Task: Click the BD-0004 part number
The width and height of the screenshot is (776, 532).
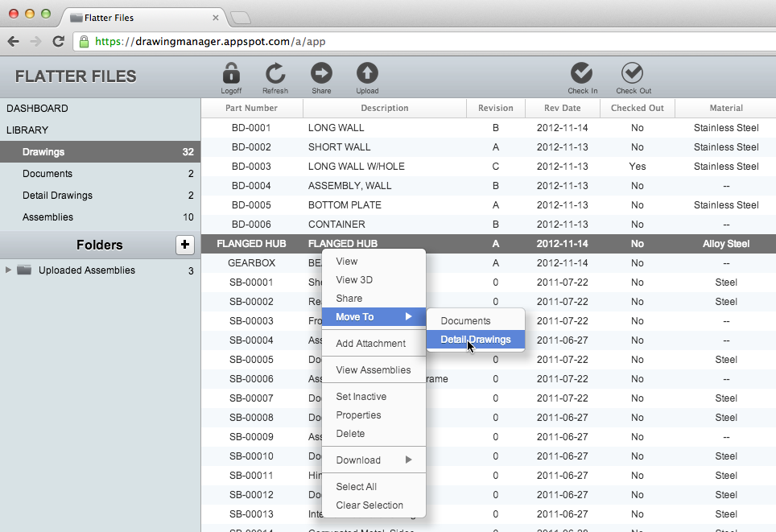Action: coord(251,186)
